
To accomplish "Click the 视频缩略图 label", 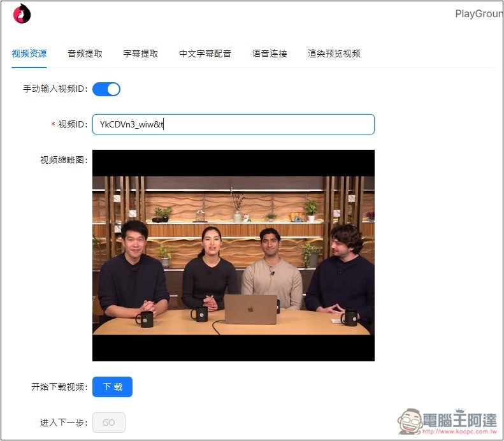I will click(64, 160).
